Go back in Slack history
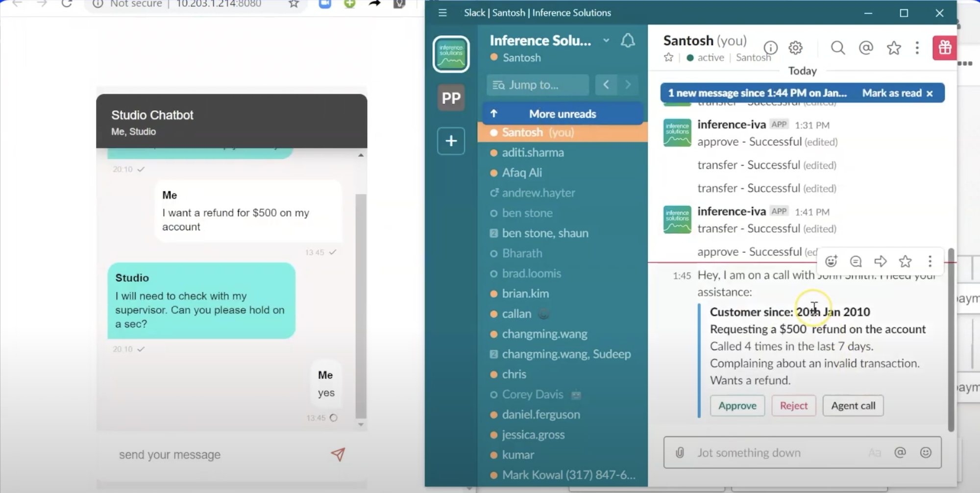 click(x=606, y=85)
